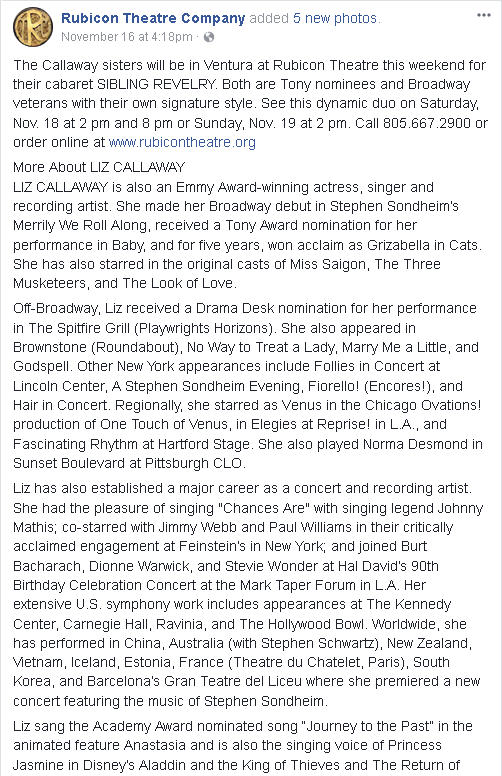Click the 'More About LIZ CALLAWAY' heading line
502x776 pixels.
pyautogui.click(x=99, y=167)
